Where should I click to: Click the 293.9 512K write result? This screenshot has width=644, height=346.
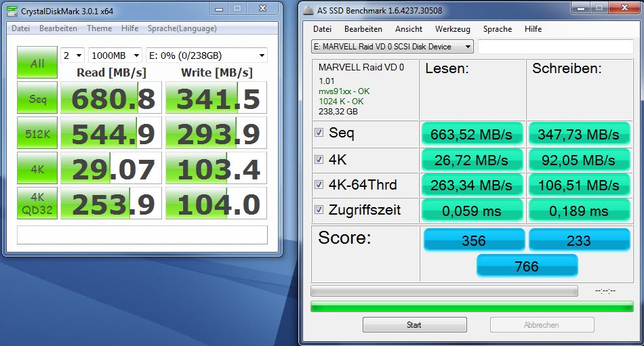click(216, 133)
